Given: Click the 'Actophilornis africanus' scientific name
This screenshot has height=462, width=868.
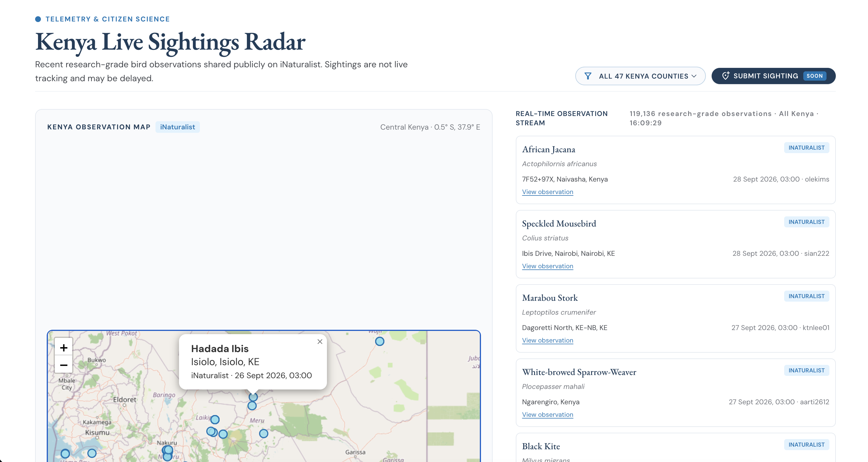Looking at the screenshot, I should 559,164.
